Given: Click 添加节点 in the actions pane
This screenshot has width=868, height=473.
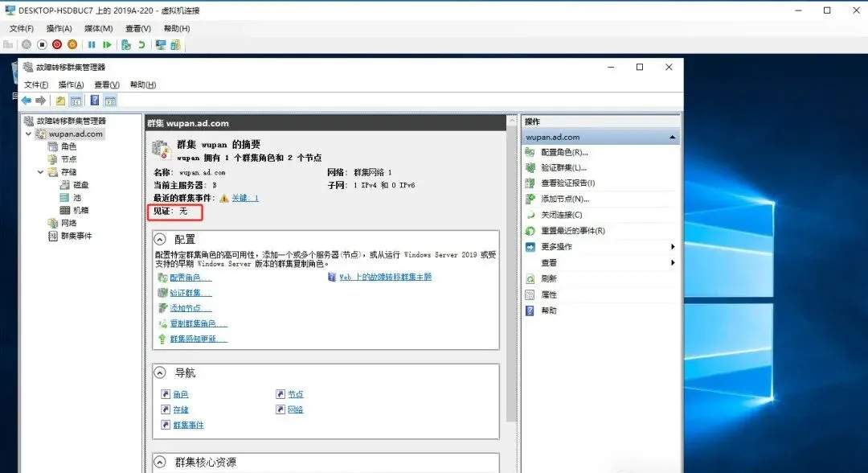Looking at the screenshot, I should (565, 198).
